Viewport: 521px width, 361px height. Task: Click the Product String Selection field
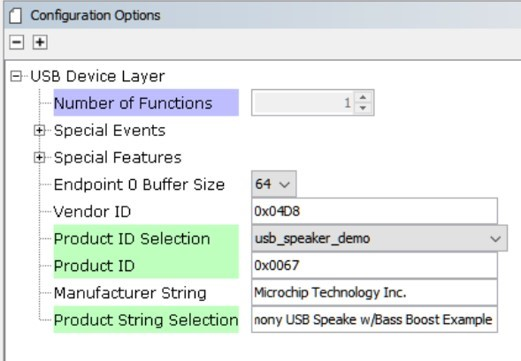(374, 320)
